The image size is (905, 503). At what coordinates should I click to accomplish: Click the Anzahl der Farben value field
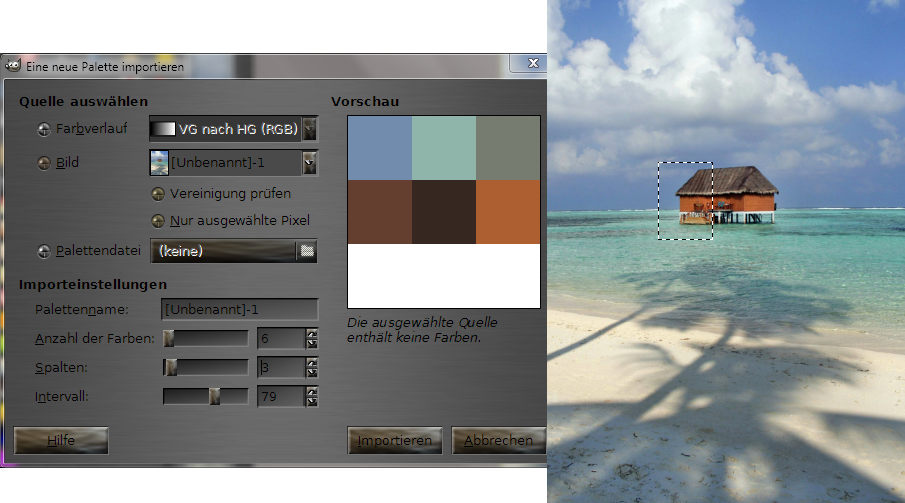pos(281,338)
